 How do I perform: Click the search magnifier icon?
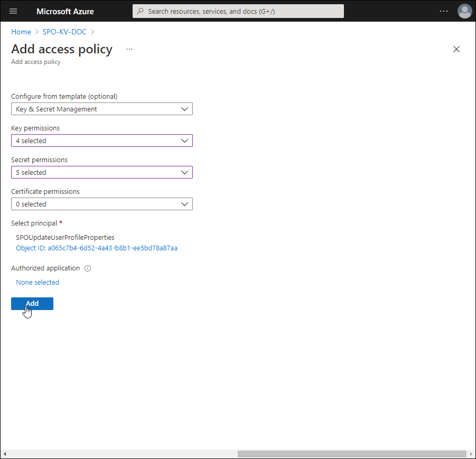140,11
